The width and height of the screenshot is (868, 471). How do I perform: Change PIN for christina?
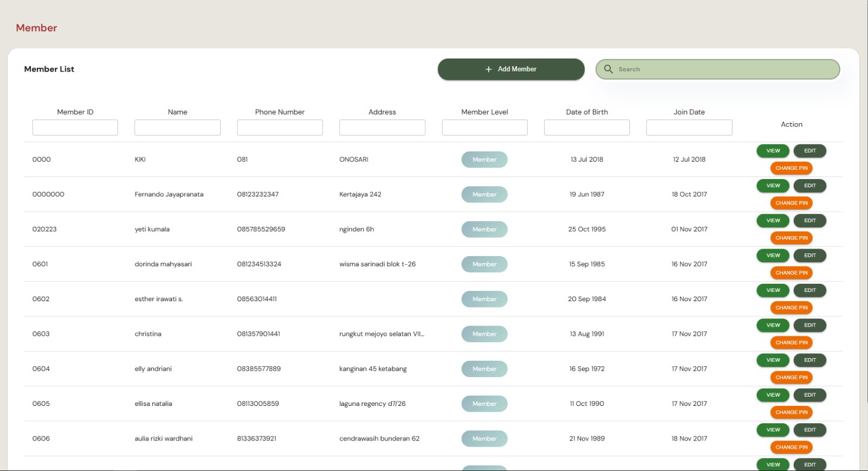coord(792,342)
